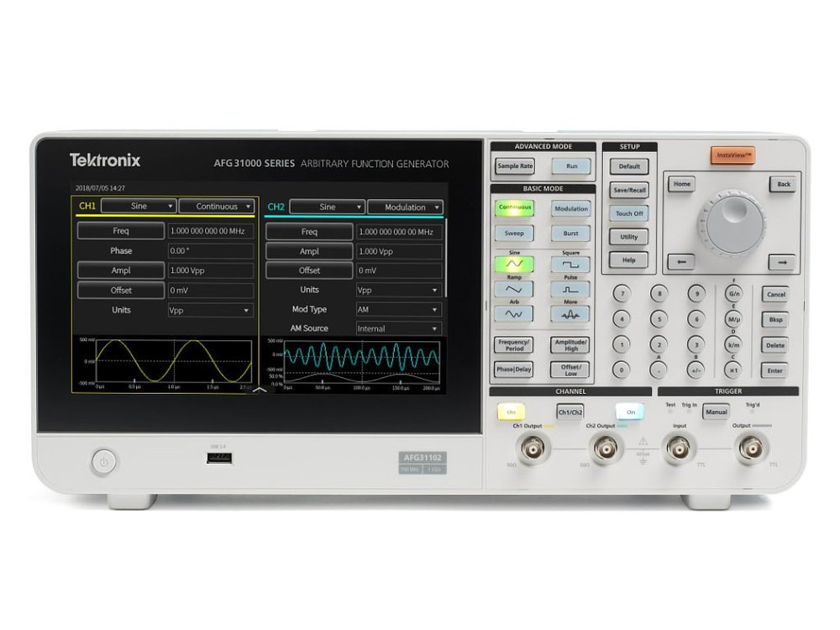Open More waveforms with the burst-shape icon
Image resolution: width=840 pixels, height=630 pixels.
pyautogui.click(x=570, y=315)
